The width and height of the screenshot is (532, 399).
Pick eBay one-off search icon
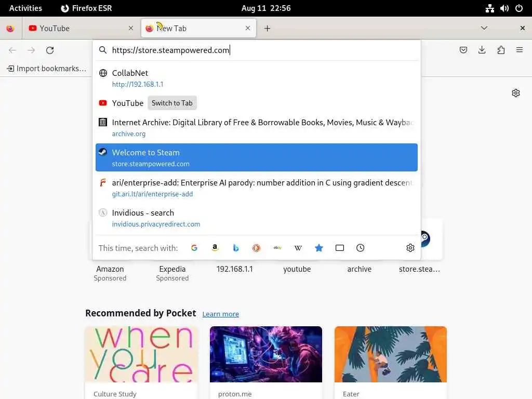277,248
